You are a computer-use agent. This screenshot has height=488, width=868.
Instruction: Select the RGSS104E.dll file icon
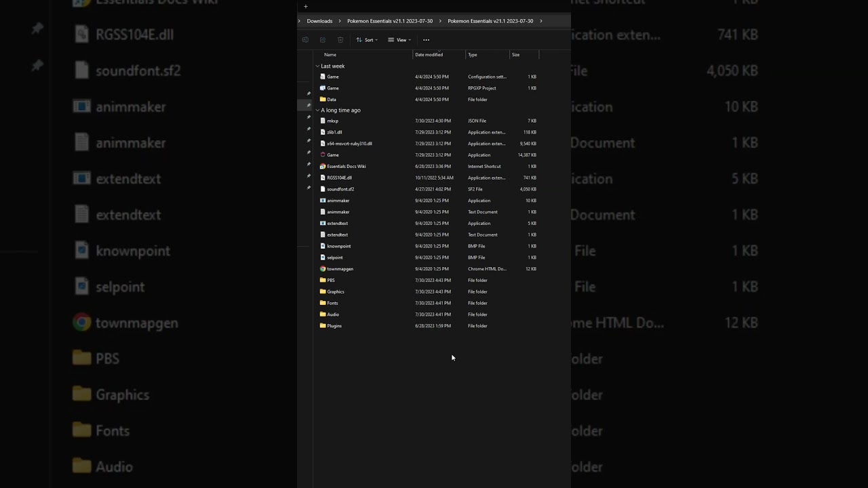click(x=323, y=178)
